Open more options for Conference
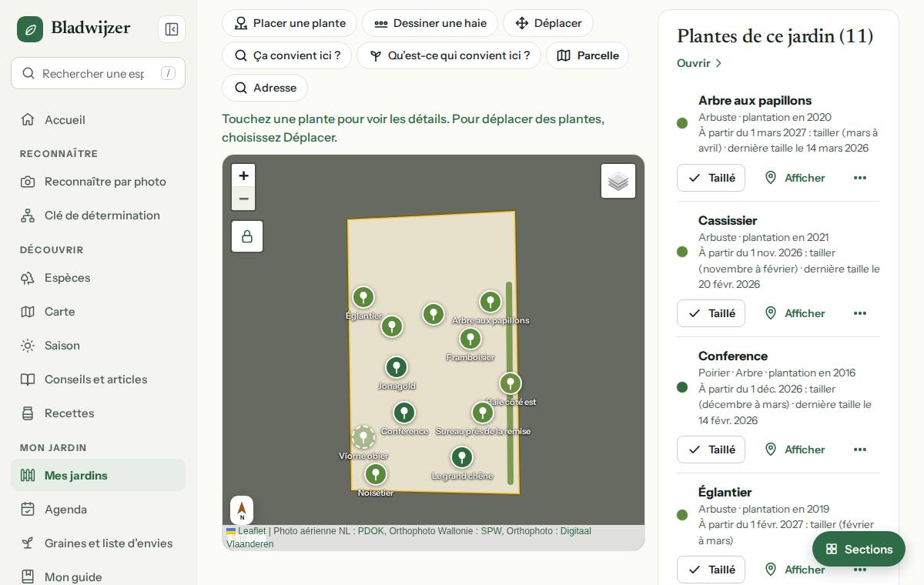Image resolution: width=924 pixels, height=585 pixels. (x=860, y=450)
